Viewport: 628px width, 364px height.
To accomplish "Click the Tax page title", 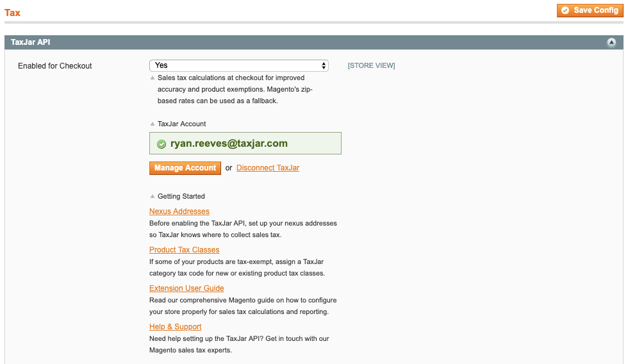I will click(12, 13).
